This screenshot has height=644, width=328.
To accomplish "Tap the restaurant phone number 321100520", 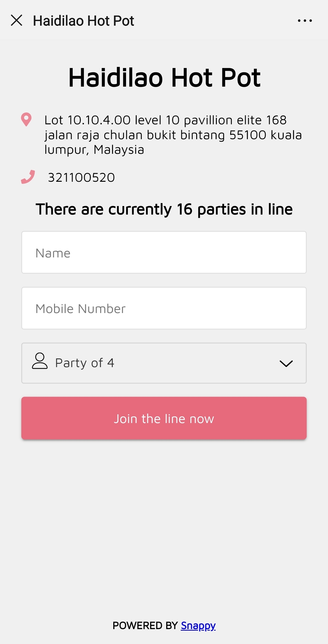I will click(x=81, y=177).
